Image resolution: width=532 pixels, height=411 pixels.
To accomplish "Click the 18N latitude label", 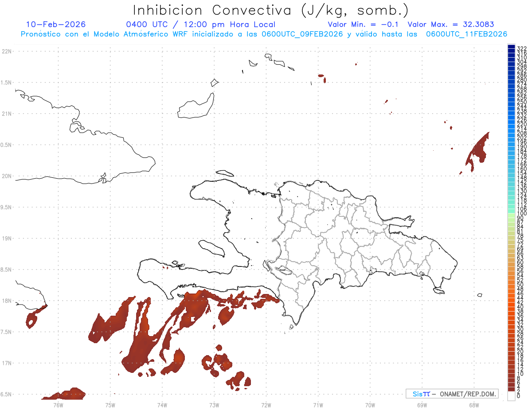I will 7,301.
